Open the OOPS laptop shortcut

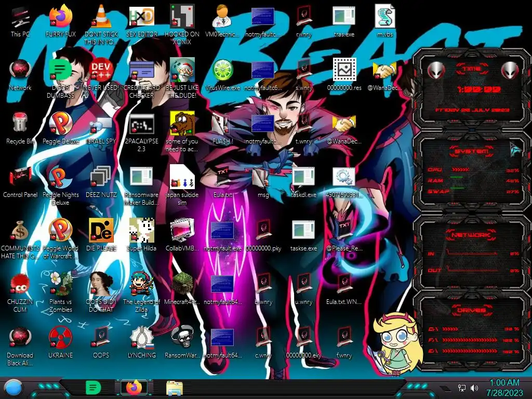[x=101, y=342]
